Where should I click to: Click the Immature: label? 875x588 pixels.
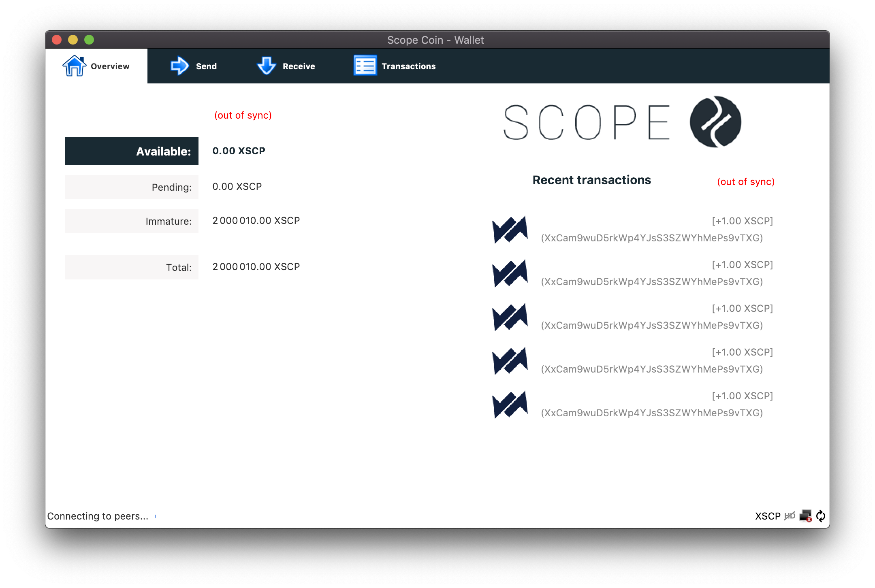(132, 221)
